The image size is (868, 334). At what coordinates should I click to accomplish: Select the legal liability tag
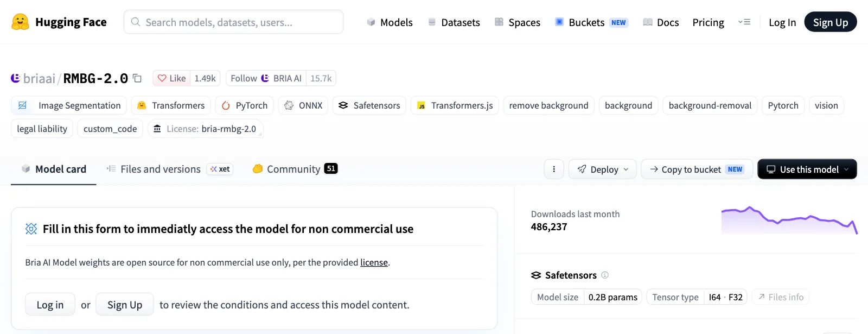pos(42,129)
